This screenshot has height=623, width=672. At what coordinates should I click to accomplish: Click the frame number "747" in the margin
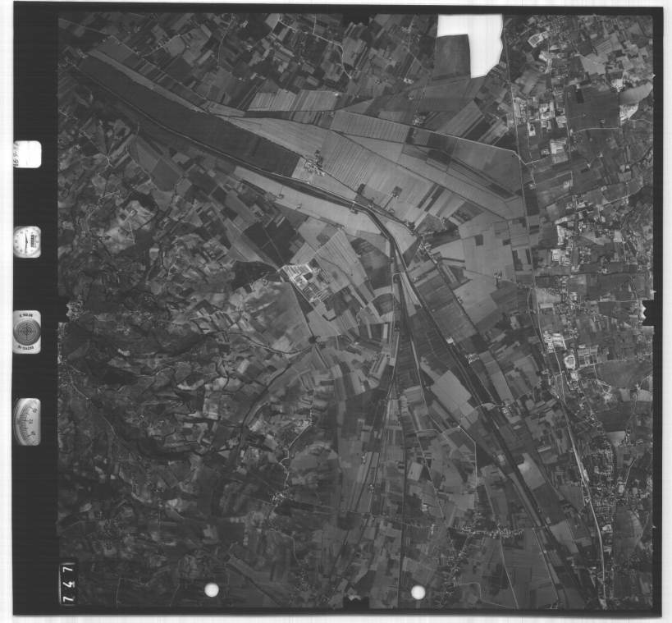tap(67, 584)
